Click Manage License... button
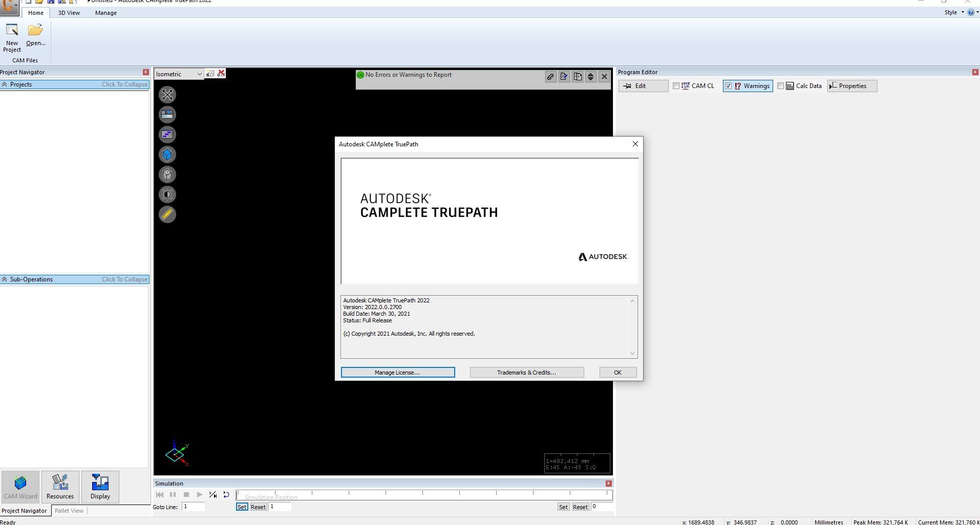This screenshot has width=980, height=525. [x=398, y=373]
